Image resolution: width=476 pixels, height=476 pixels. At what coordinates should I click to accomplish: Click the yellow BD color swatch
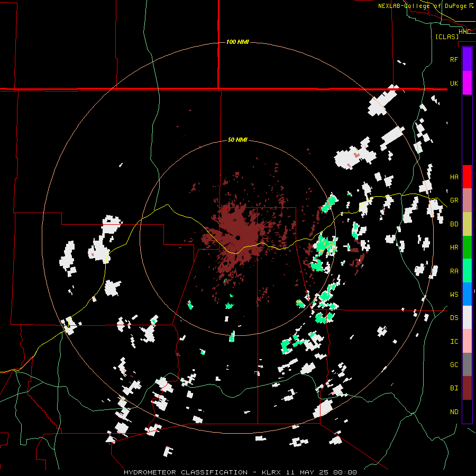pos(467,224)
